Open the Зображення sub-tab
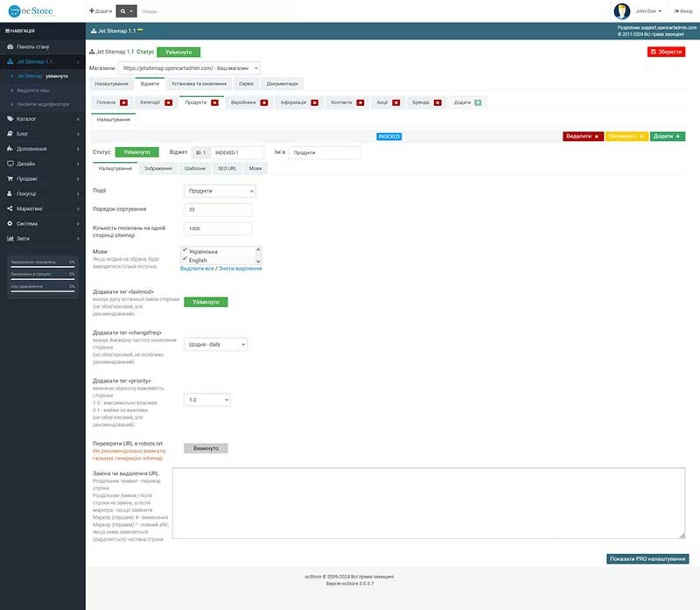The width and height of the screenshot is (700, 610). coord(158,169)
